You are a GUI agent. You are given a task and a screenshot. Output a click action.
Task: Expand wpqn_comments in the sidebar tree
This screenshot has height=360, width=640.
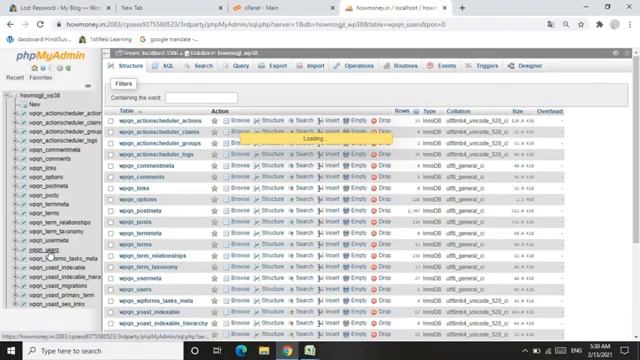click(16, 159)
